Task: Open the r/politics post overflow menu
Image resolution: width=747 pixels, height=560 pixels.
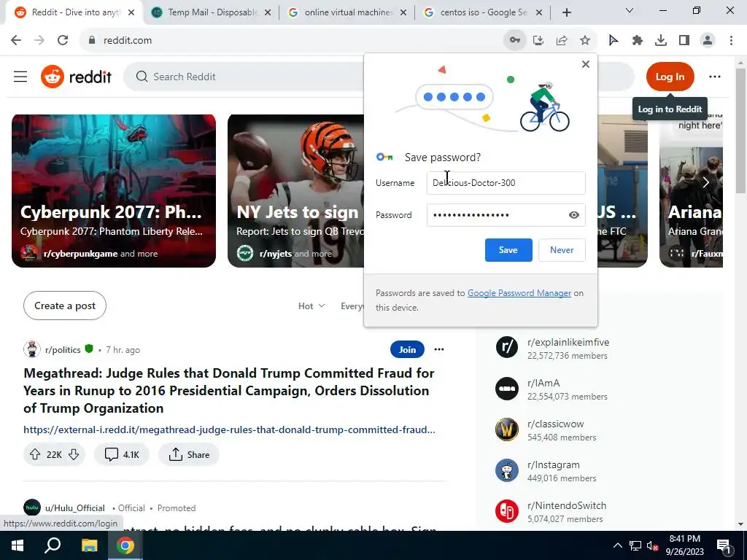Action: tap(439, 349)
